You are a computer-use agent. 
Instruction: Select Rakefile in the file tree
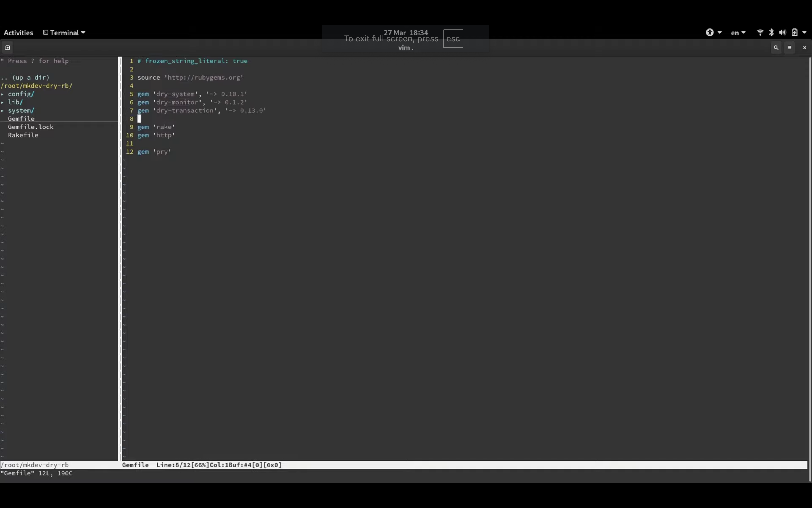23,135
